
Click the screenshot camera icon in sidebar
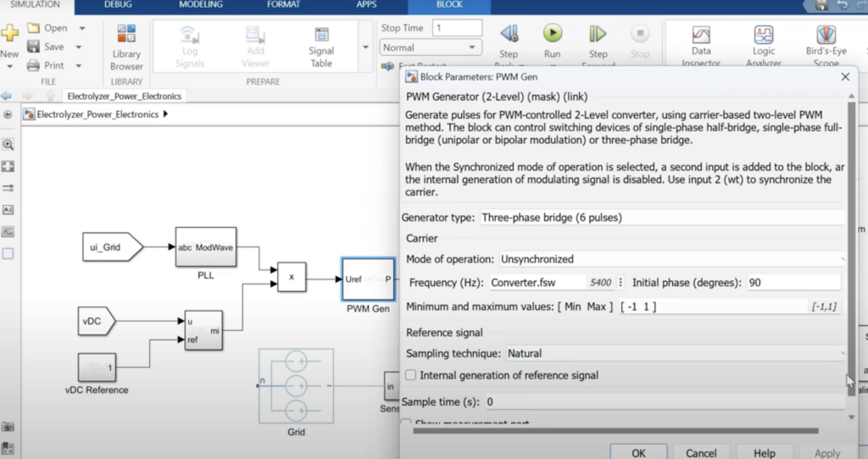[x=8, y=427]
